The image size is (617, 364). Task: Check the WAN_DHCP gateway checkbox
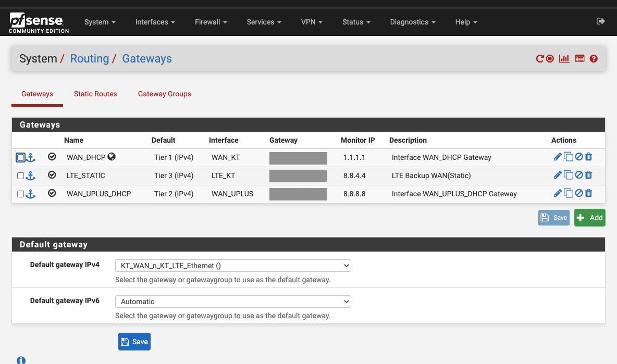[21, 157]
